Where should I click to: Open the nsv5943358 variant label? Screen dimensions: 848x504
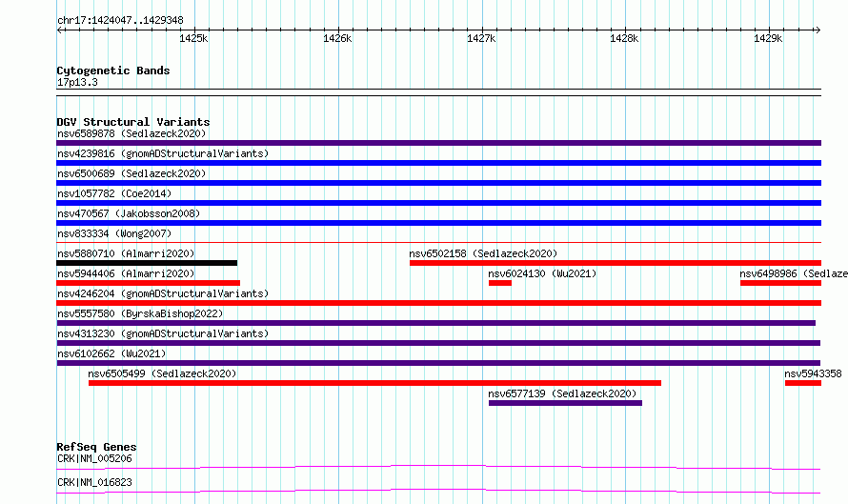click(813, 373)
